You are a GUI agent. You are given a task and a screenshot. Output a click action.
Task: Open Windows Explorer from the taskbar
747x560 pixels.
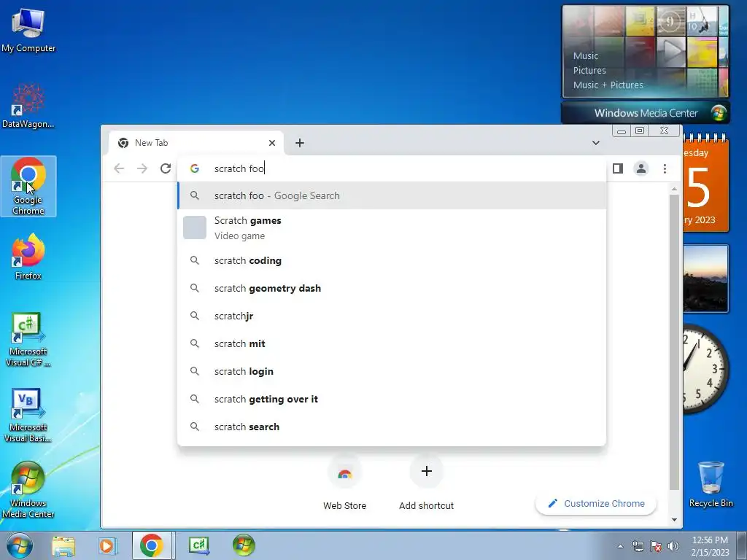coord(63,545)
